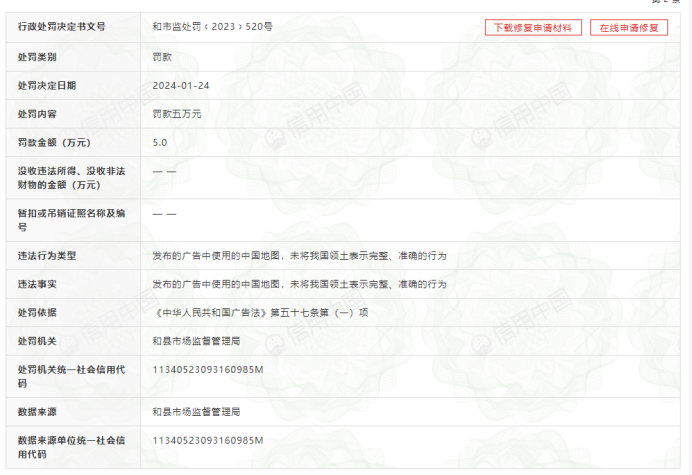
Task: Click the 下载修复申请材料 button
Action: (533, 28)
